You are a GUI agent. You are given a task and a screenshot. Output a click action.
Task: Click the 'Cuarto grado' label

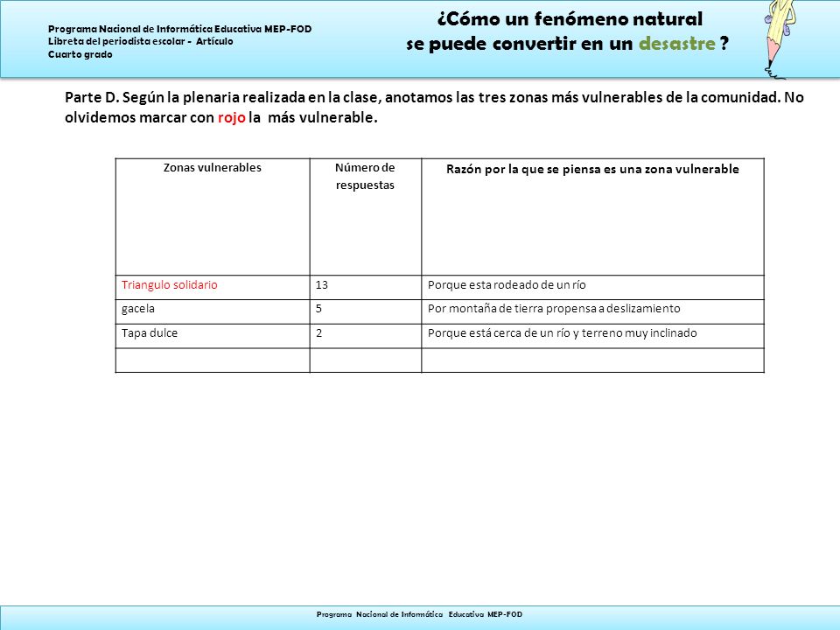point(80,54)
